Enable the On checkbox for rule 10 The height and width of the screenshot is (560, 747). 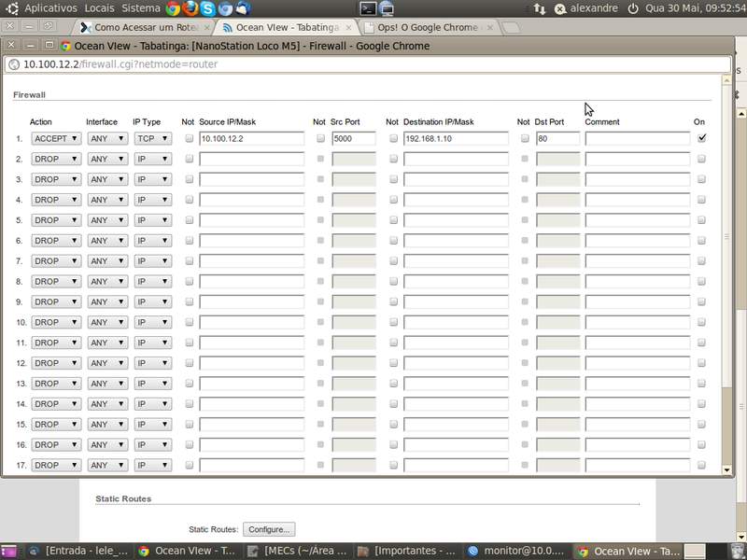(x=701, y=322)
